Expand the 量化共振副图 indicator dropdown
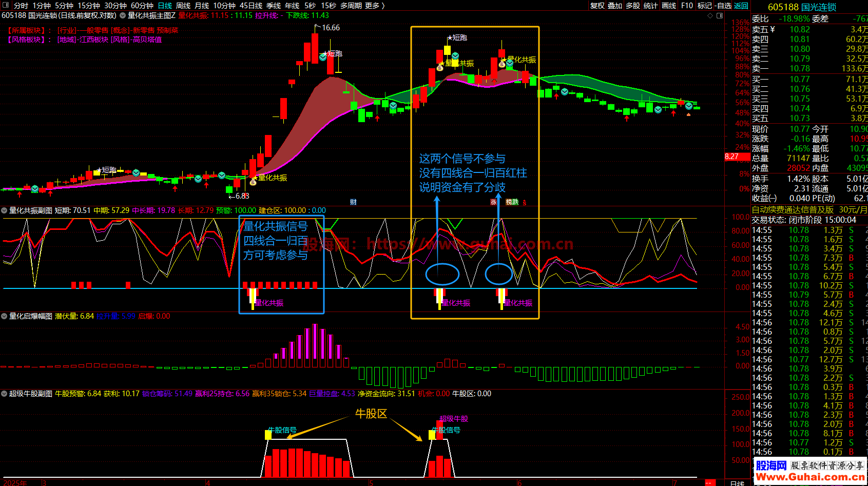This screenshot has width=868, height=486. (x=4, y=210)
